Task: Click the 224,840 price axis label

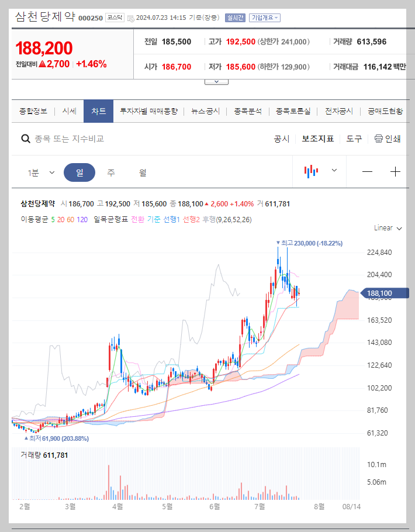Action: tap(379, 252)
